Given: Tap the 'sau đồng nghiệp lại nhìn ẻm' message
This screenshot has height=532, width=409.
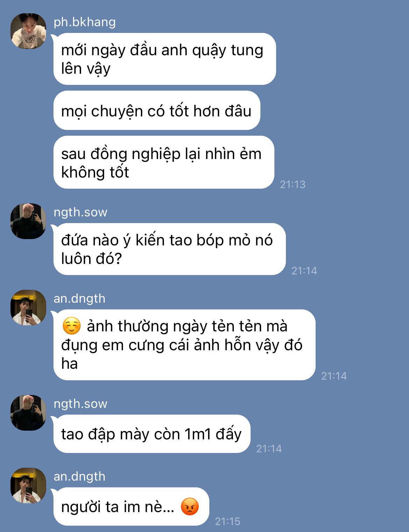Looking at the screenshot, I should pyautogui.click(x=164, y=163).
